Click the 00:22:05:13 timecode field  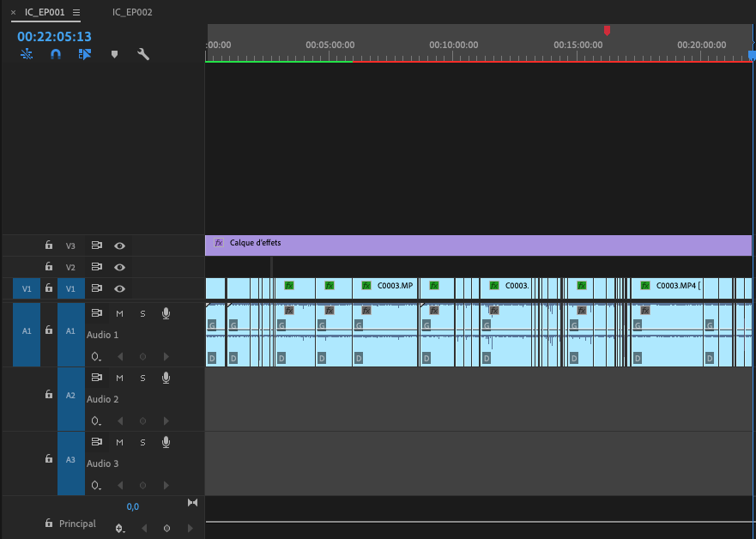pyautogui.click(x=54, y=37)
